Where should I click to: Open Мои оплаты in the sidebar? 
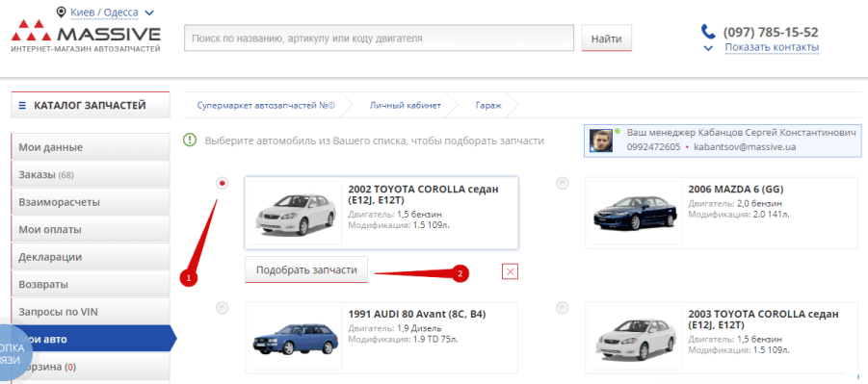(91, 230)
